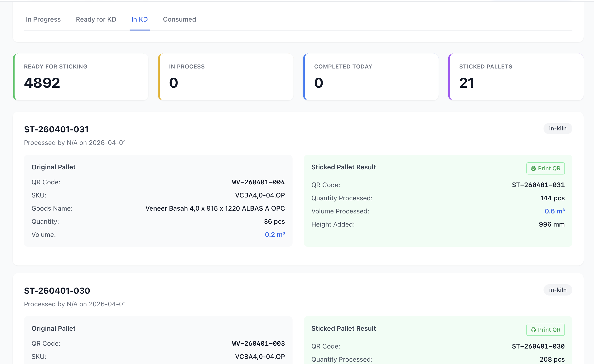Screen dimensions: 594x364
Task: Switch to the Consumed tab
Action: tap(179, 19)
